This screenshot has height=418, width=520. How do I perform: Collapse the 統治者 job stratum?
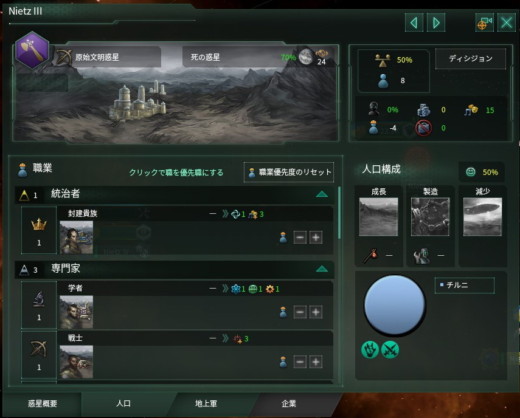click(322, 194)
